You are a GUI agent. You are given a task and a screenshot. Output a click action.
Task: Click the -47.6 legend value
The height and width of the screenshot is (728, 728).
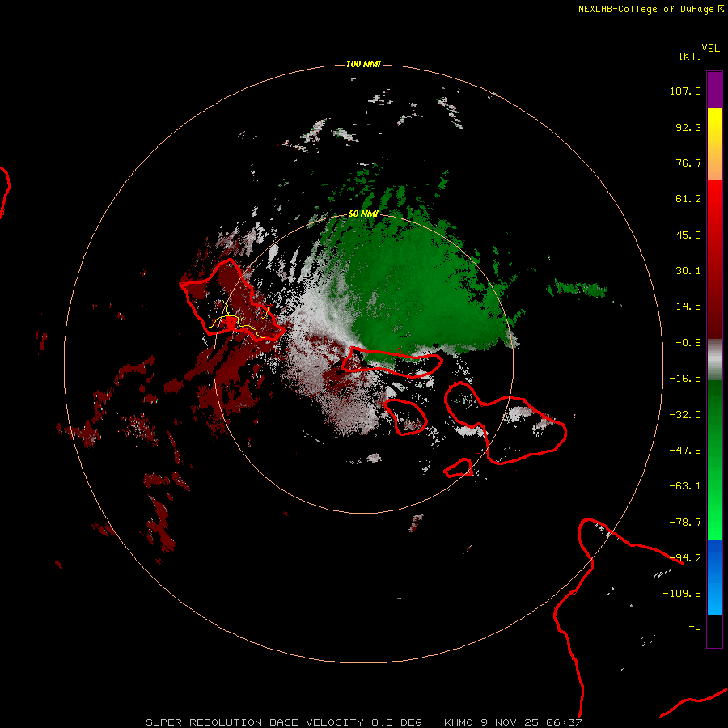click(685, 451)
